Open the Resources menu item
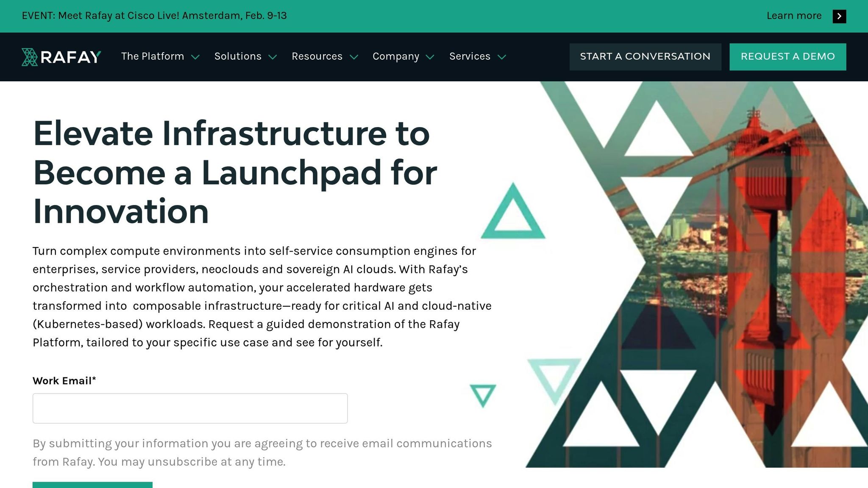 click(x=317, y=56)
